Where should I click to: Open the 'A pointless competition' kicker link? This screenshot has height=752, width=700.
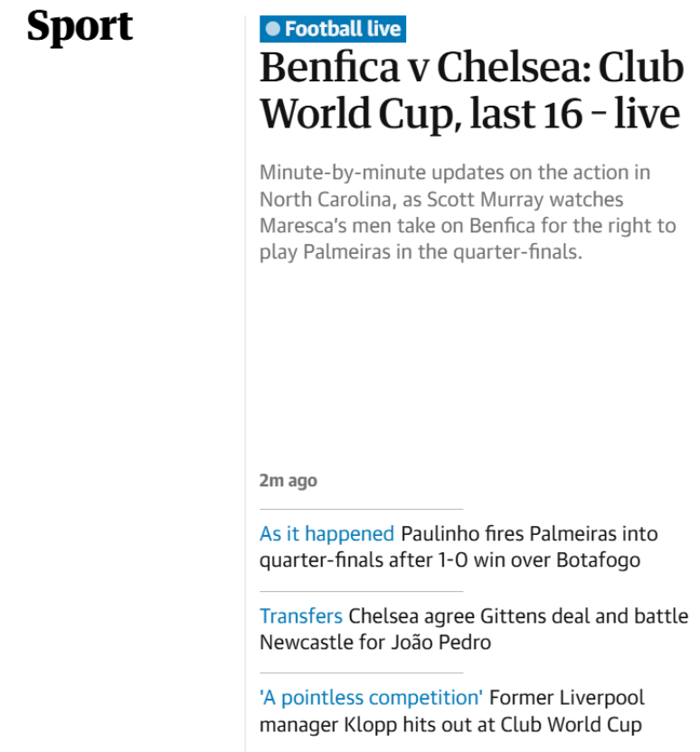[372, 699]
